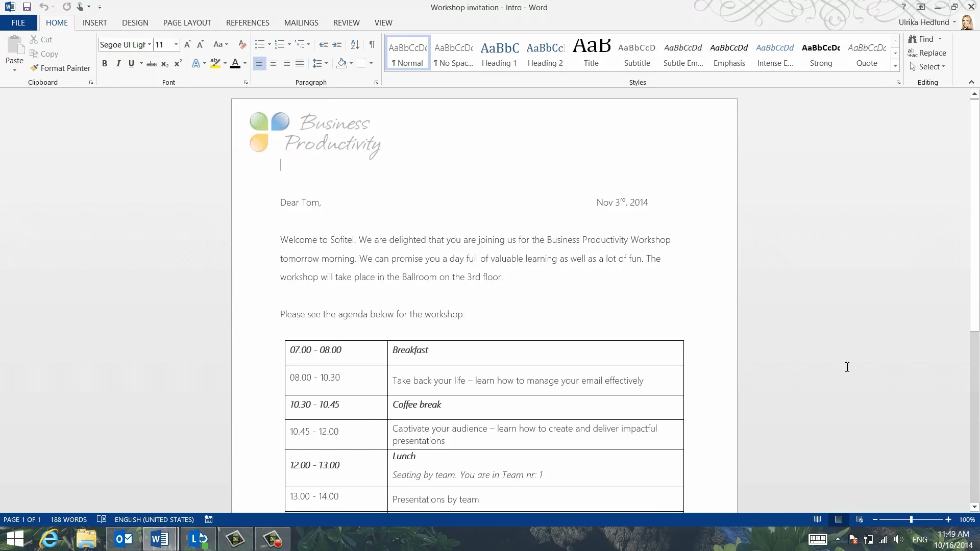
Task: Toggle Italic formatting
Action: [x=118, y=64]
